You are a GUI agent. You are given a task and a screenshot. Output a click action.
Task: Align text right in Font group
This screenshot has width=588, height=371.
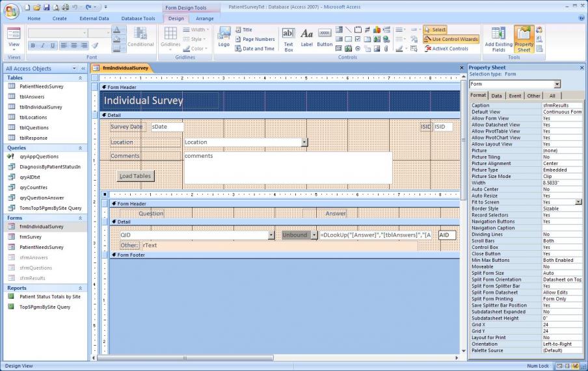84,45
